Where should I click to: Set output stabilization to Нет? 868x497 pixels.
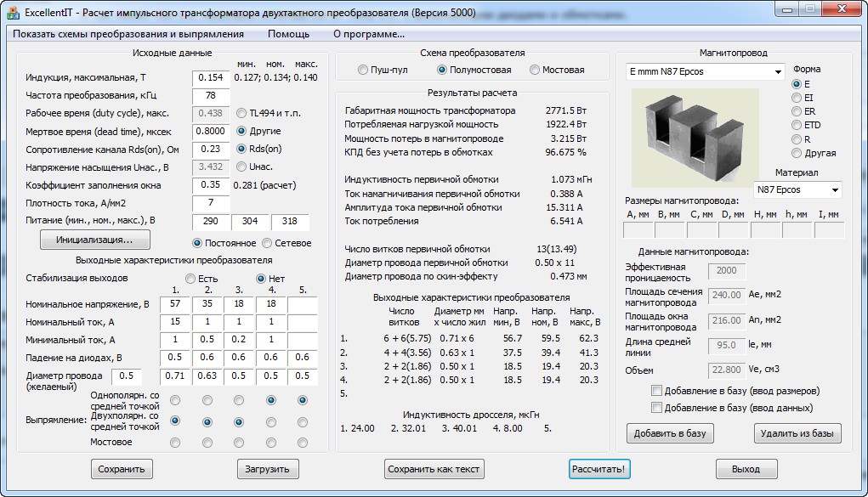pyautogui.click(x=261, y=279)
